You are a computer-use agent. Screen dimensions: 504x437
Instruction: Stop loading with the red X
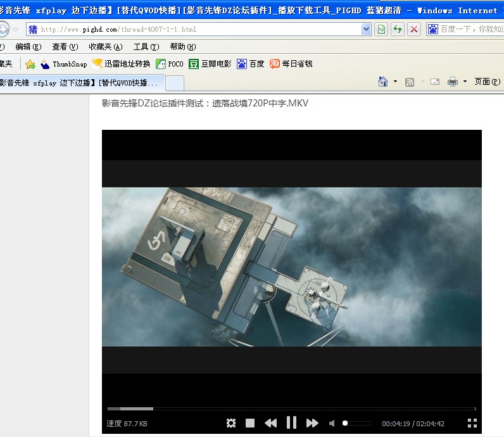pyautogui.click(x=414, y=29)
